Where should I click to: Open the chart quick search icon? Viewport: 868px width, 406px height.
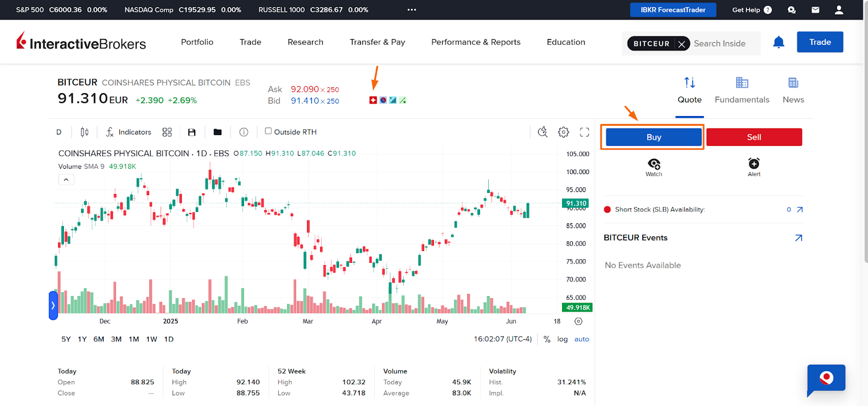click(542, 132)
